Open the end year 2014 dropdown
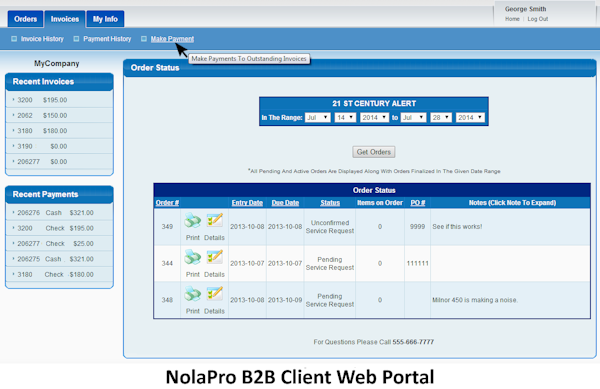The width and height of the screenshot is (600, 389). click(x=470, y=117)
